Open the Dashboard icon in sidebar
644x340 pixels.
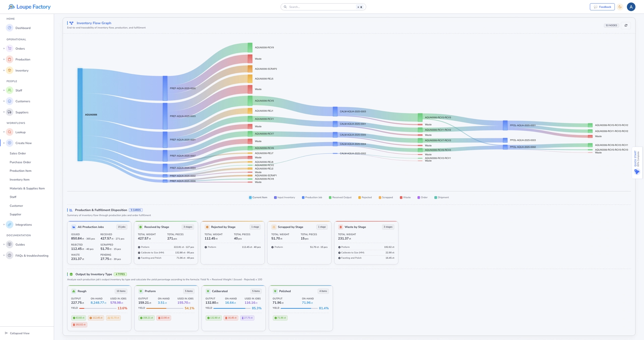[x=10, y=28]
